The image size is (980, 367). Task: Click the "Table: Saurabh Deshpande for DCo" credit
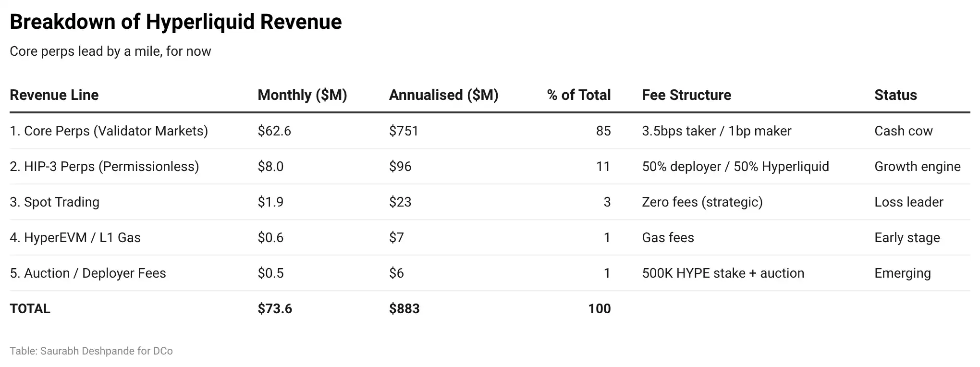(x=91, y=351)
